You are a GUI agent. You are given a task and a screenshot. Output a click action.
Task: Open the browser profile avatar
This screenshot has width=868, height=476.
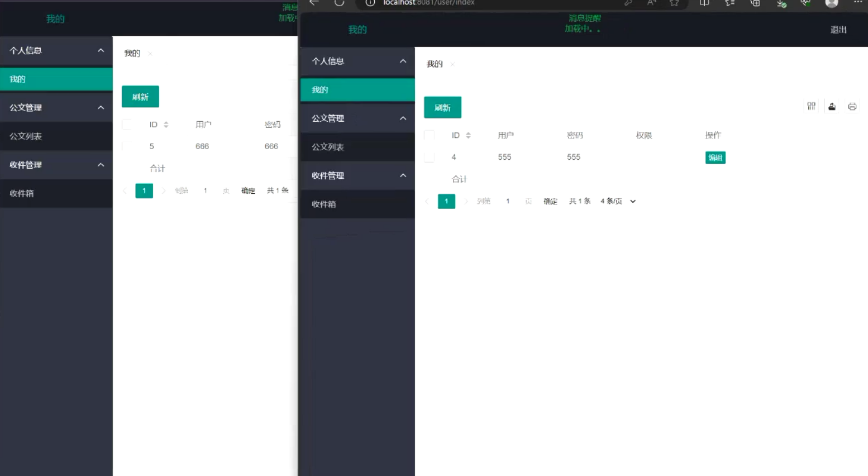coord(832,3)
